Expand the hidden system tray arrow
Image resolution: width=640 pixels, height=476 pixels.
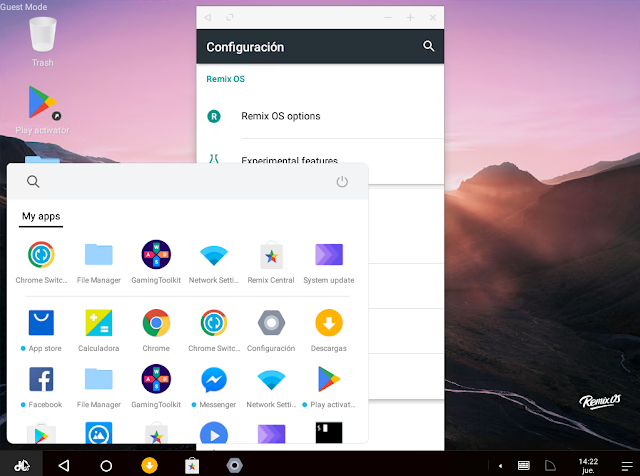pos(500,466)
